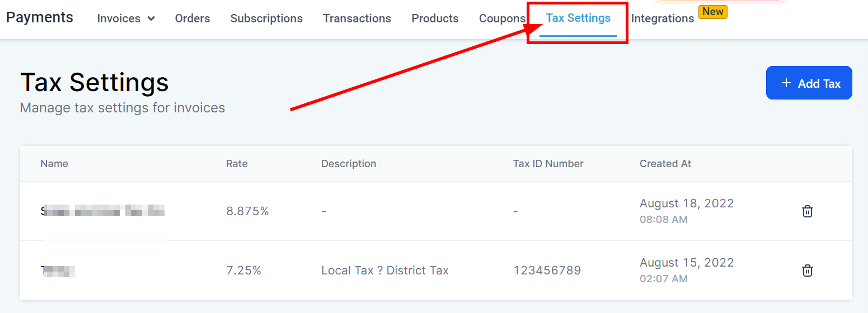Open the Orders tab

[x=193, y=18]
